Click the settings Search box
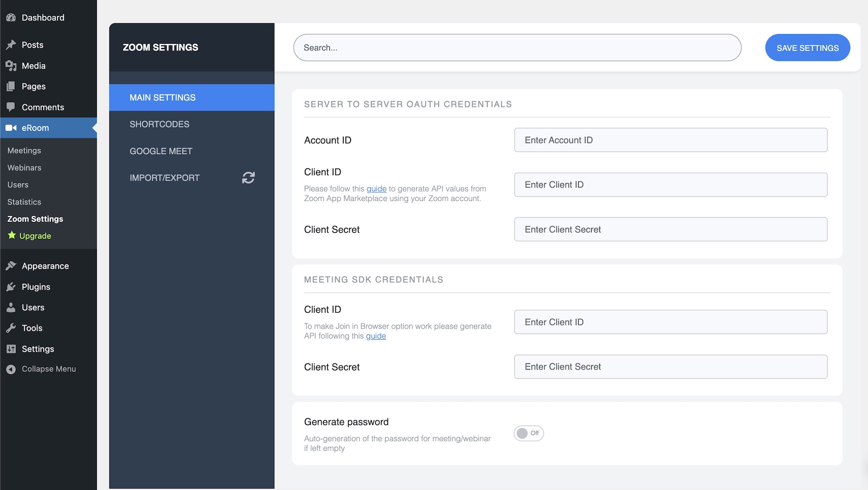 [x=517, y=48]
